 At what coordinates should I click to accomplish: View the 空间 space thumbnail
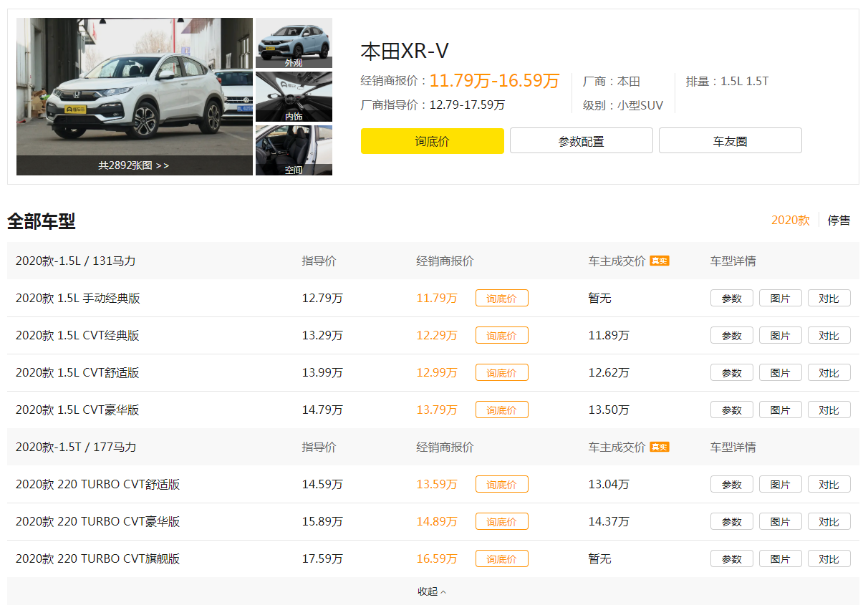294,150
